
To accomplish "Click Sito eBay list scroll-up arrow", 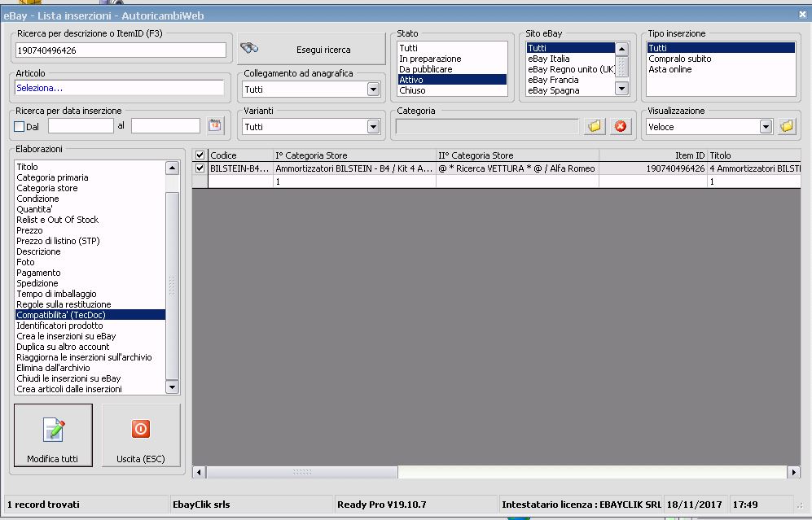I will 622,49.
